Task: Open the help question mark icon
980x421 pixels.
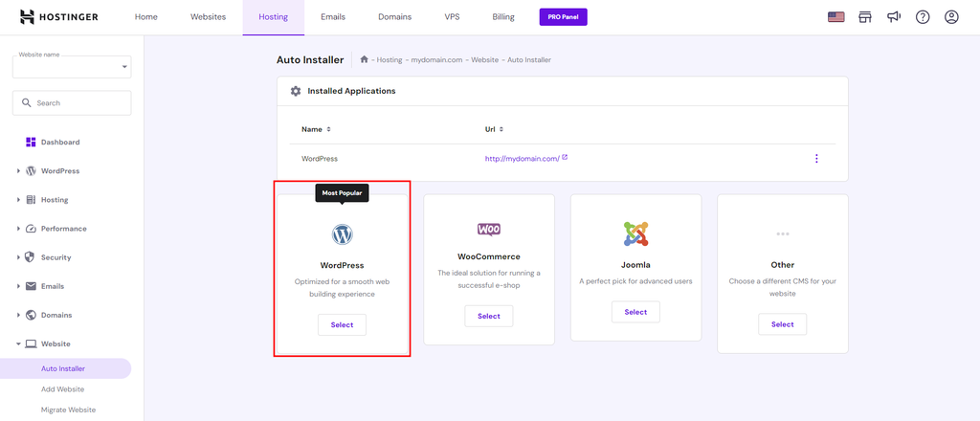Action: coord(923,17)
